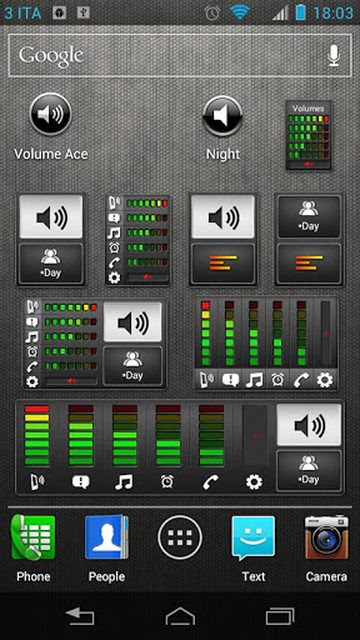The width and height of the screenshot is (360, 640).
Task: Open the Volume Ace app shortcut
Action: click(51, 115)
